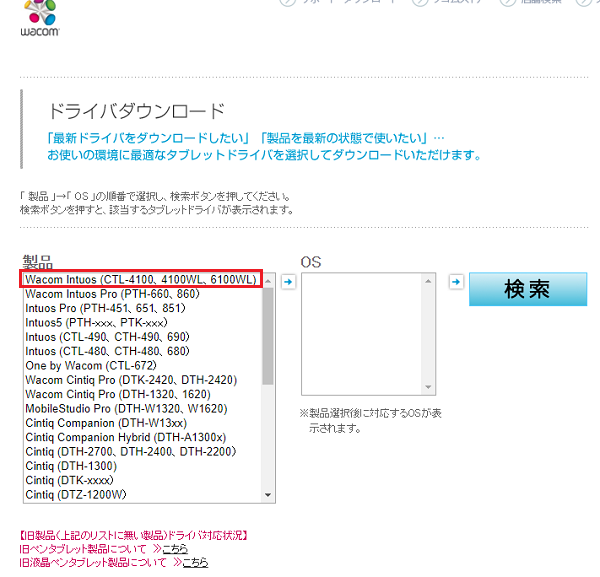Select Cintiq (DTK-xxxx)
Image resolution: width=600 pixels, height=577 pixels.
[x=143, y=480]
